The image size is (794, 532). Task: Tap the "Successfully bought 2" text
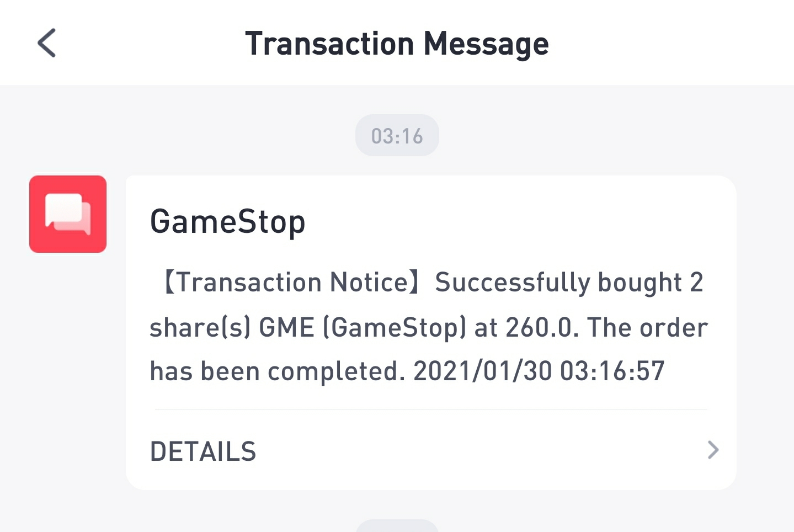coord(568,283)
